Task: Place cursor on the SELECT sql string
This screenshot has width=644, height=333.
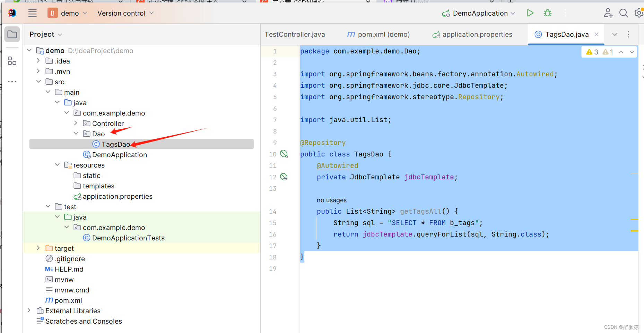Action: (x=433, y=223)
